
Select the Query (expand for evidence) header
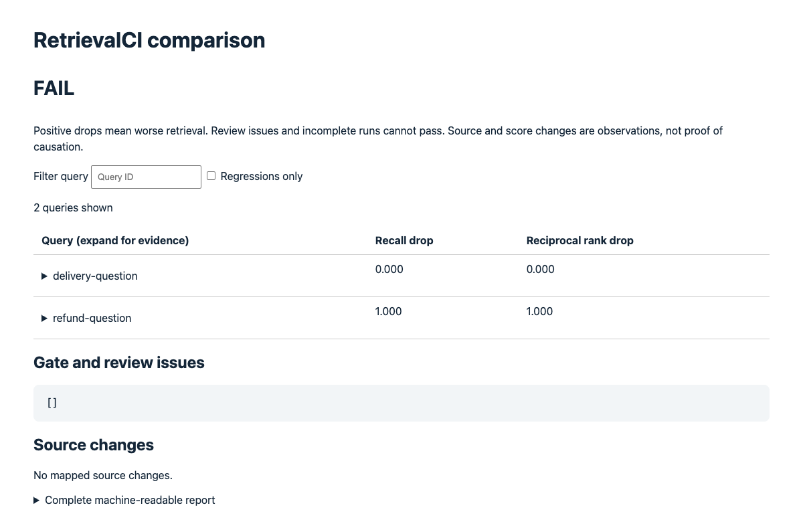(x=115, y=240)
